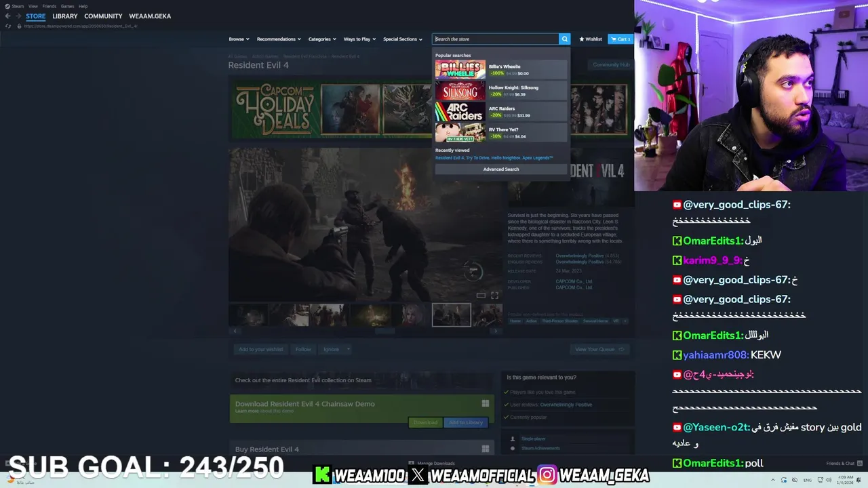The image size is (868, 488).
Task: Open Manage Downloads at the bottom
Action: 431,464
